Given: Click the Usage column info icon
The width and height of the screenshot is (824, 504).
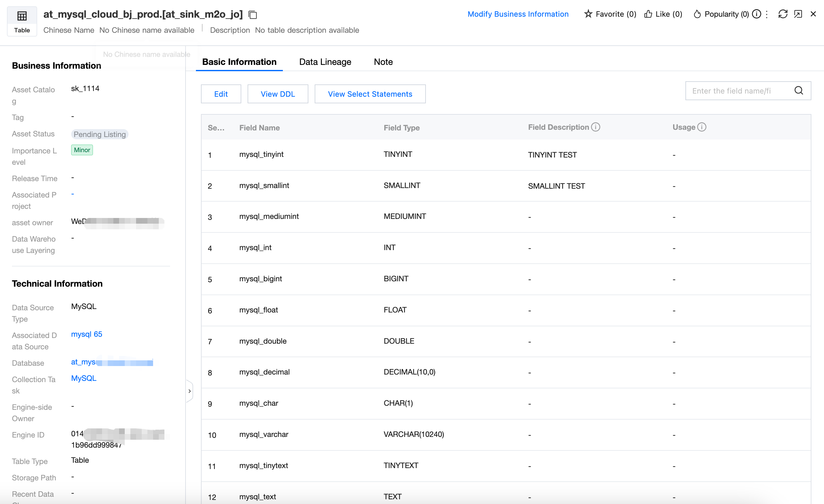Looking at the screenshot, I should click(702, 127).
